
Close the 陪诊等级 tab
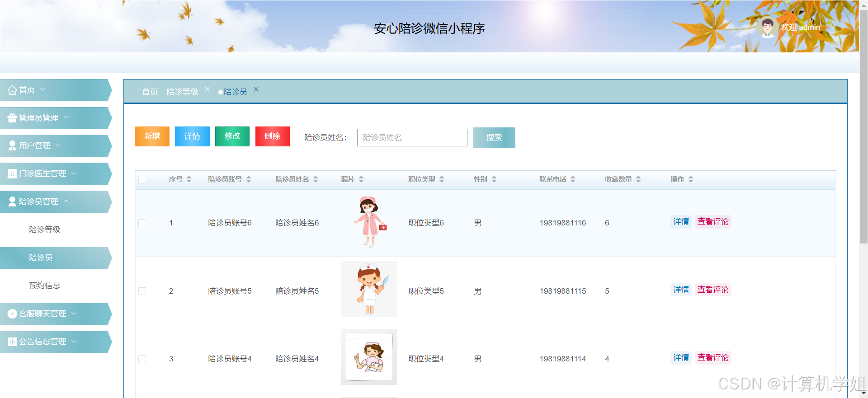(x=207, y=89)
